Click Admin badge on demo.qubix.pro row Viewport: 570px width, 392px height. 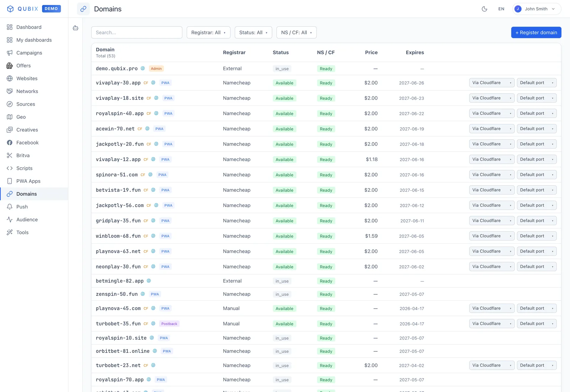click(156, 69)
